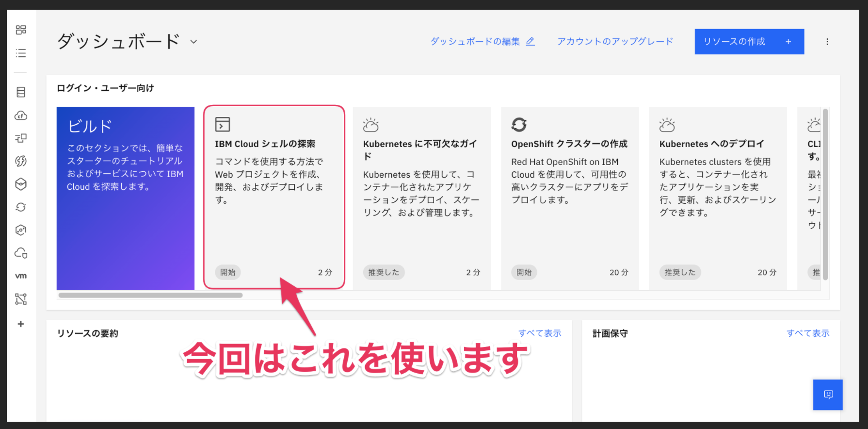Click the ログイン・ユーザー向け heading
The image size is (868, 429).
(105, 88)
